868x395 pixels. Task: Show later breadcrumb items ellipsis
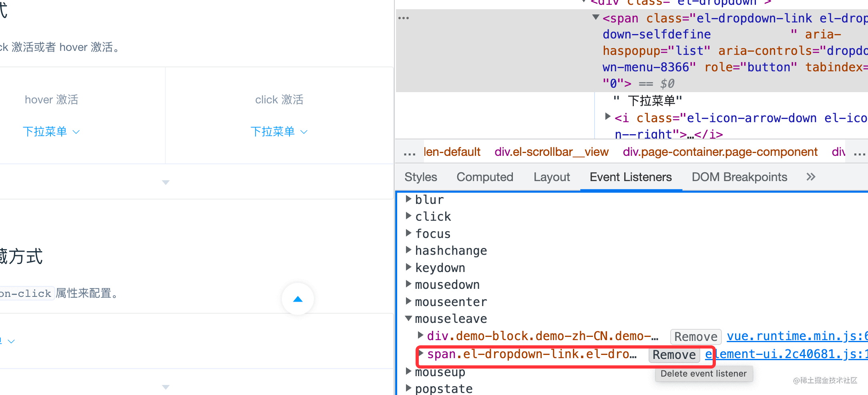860,152
